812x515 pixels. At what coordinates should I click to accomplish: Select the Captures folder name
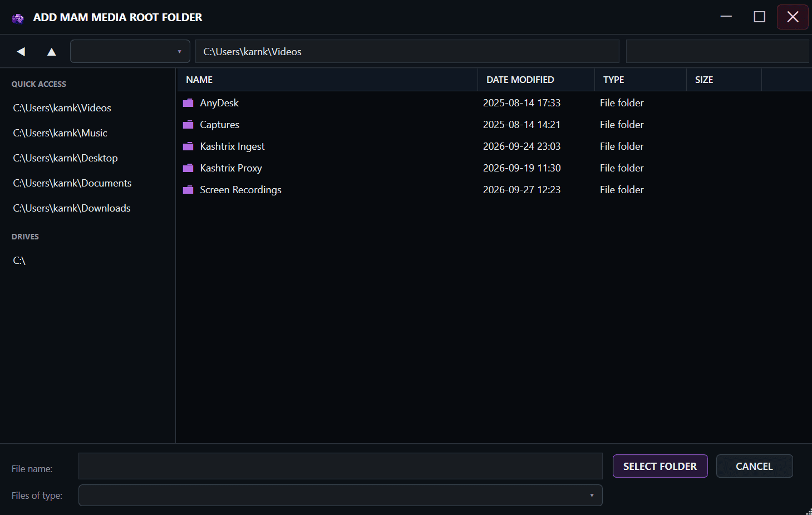pyautogui.click(x=220, y=125)
